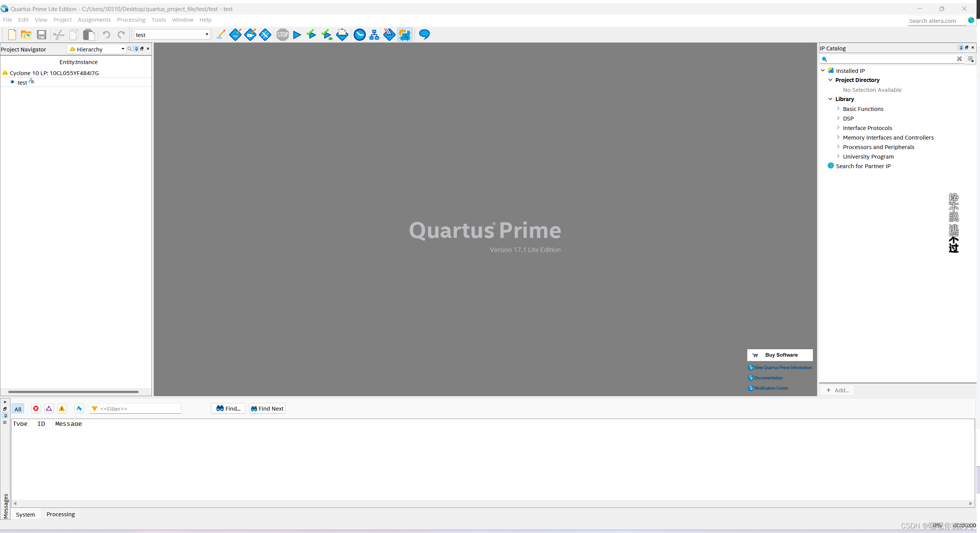The width and height of the screenshot is (980, 533).
Task: Expand the Basic Functions library
Action: pyautogui.click(x=838, y=109)
